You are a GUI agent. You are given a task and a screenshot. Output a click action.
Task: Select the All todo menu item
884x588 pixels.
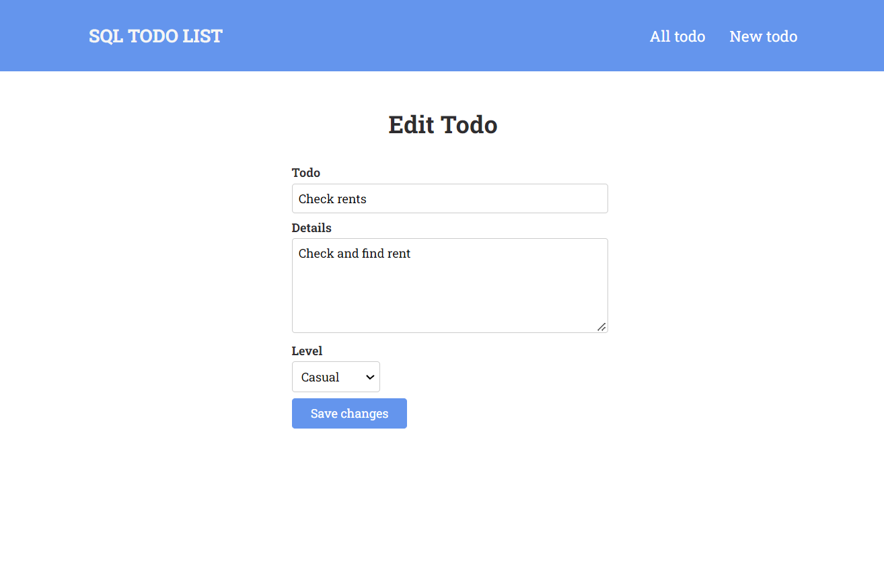677,36
